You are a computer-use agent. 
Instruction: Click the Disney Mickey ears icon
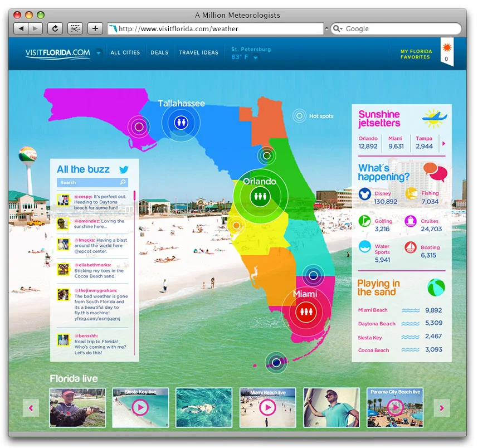[x=364, y=194]
